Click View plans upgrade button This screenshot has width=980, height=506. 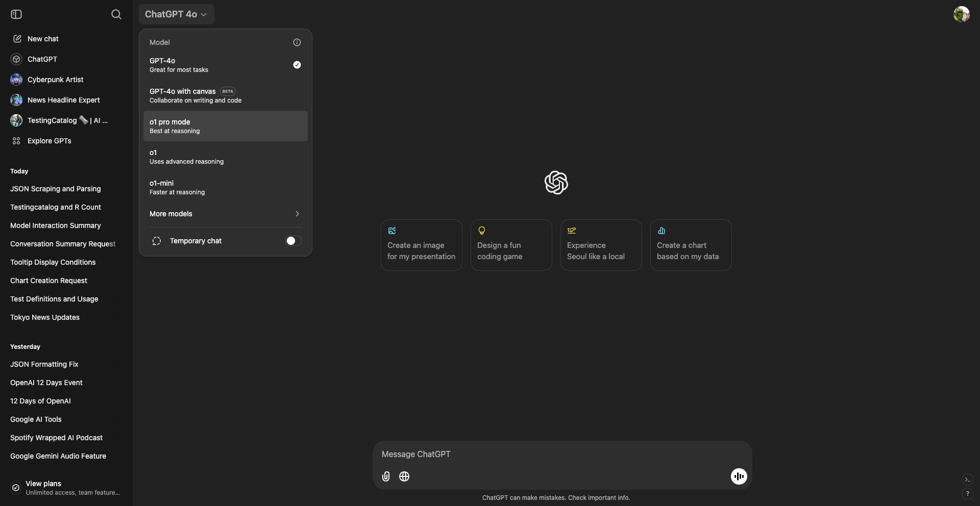(x=66, y=488)
